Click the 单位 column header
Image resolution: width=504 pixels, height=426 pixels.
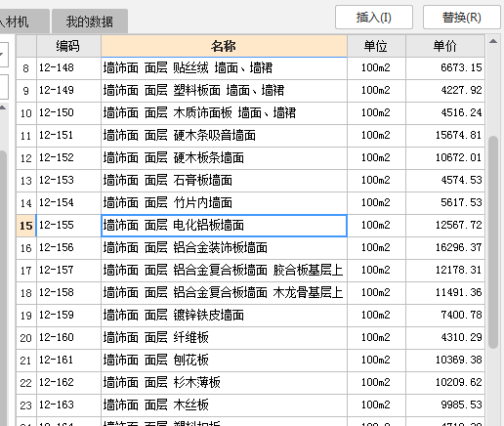(376, 46)
